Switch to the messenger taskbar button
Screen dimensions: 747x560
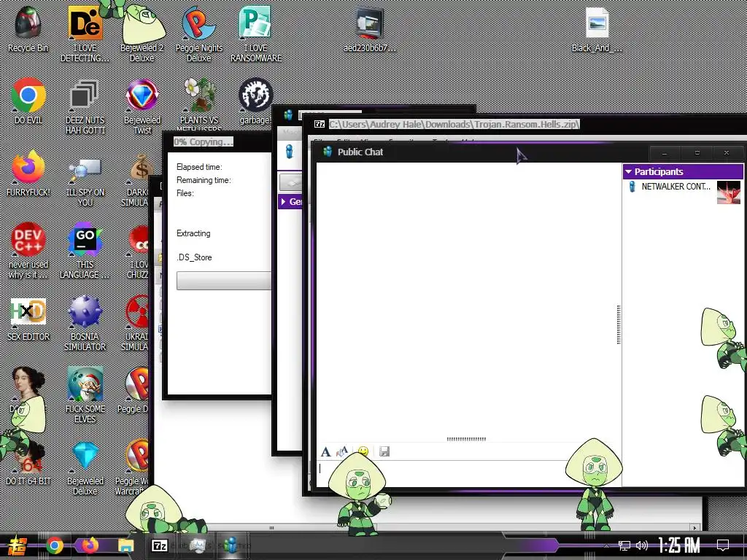point(231,545)
